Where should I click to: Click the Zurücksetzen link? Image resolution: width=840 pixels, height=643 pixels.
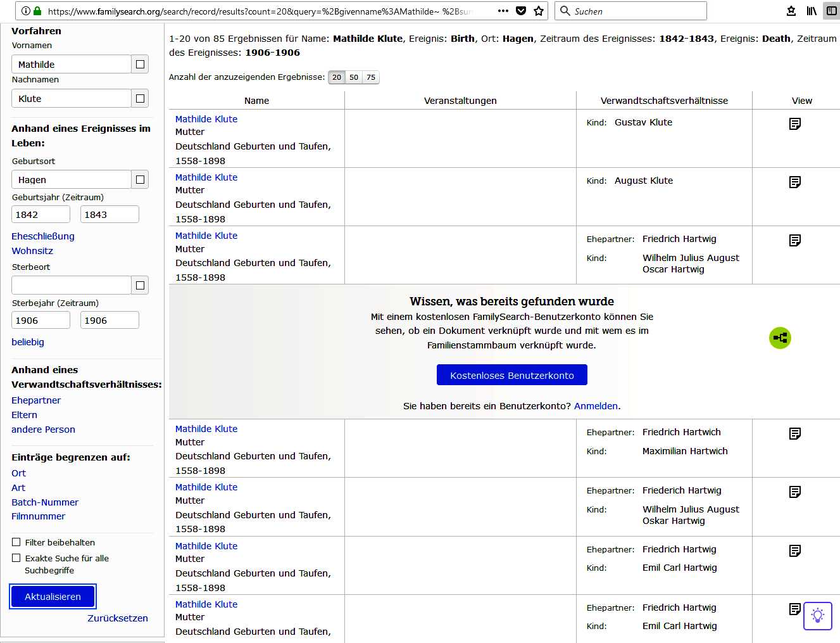tap(118, 618)
